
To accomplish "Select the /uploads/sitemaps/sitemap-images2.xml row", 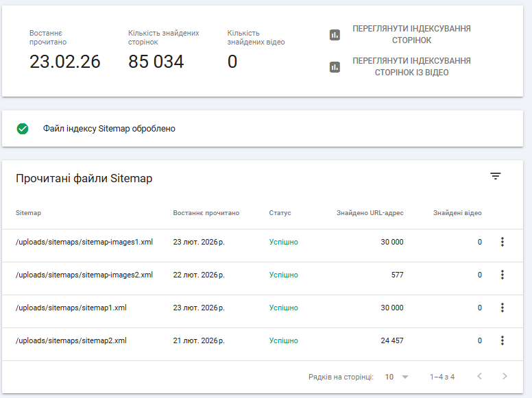I will tap(84, 275).
